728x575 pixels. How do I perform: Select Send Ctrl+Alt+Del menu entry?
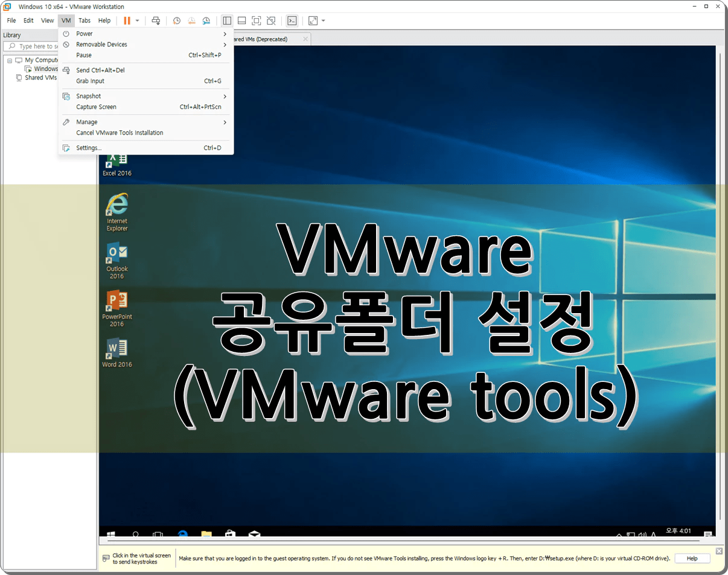[145, 70]
